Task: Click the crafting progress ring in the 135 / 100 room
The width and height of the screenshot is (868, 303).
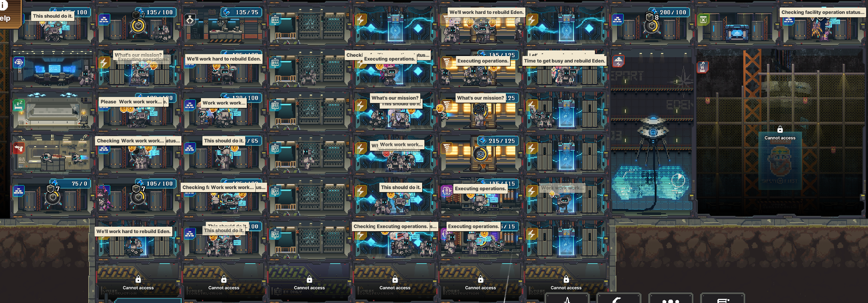Action: pyautogui.click(x=139, y=26)
